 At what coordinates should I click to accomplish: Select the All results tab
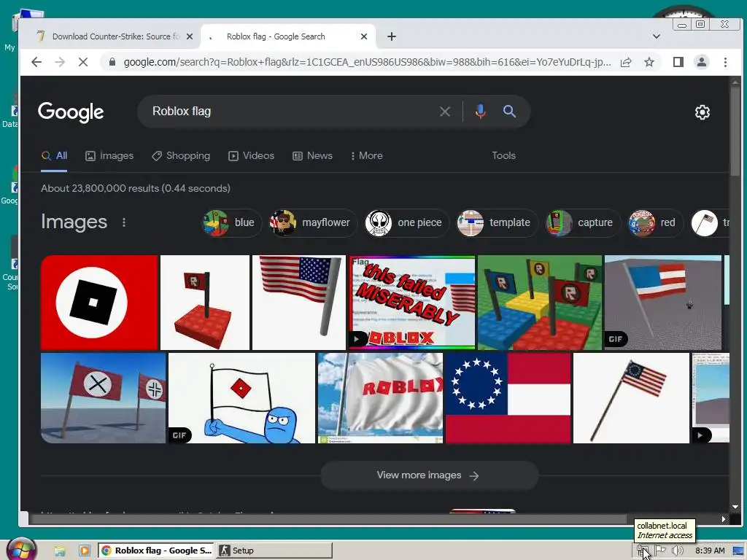pos(54,156)
